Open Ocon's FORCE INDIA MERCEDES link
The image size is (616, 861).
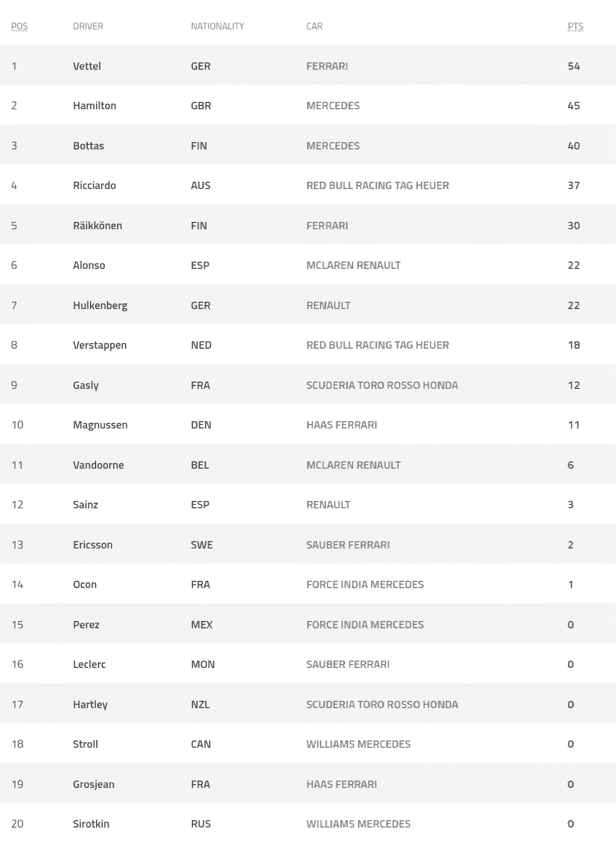point(365,584)
